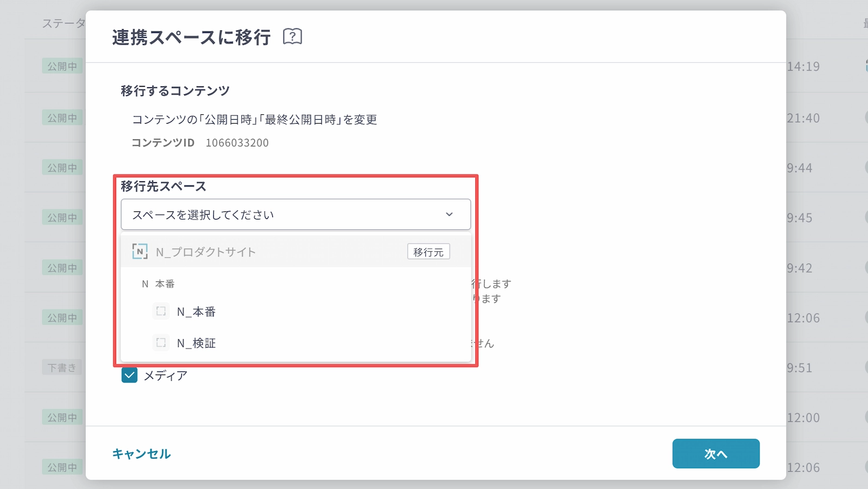Collapse the space list with the chevron arrow
The height and width of the screenshot is (489, 868).
coord(449,215)
